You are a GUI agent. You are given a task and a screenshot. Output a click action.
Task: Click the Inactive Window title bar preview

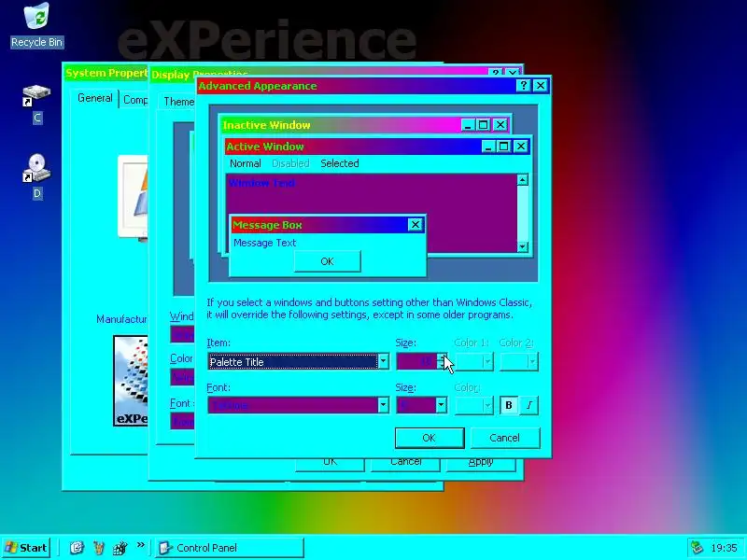[365, 125]
